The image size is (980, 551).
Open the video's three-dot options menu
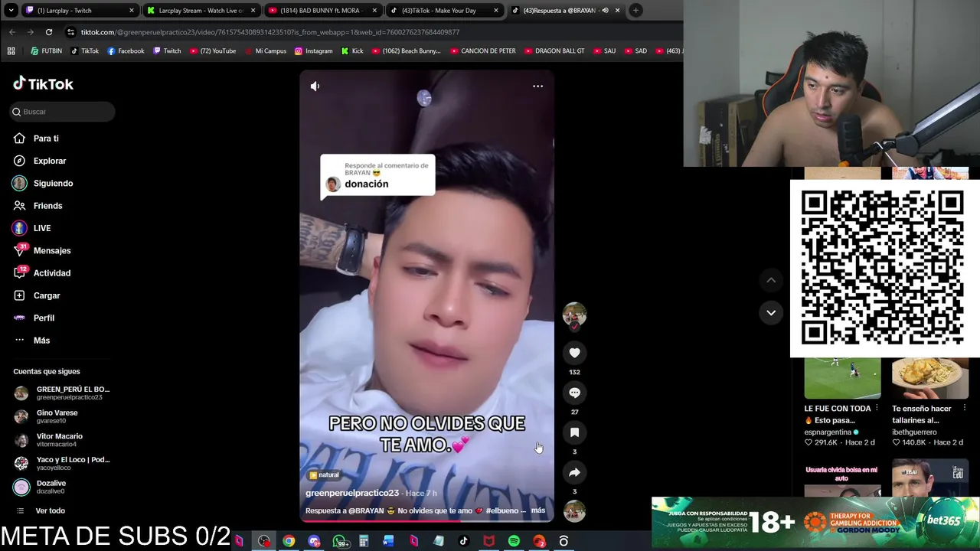(x=537, y=86)
